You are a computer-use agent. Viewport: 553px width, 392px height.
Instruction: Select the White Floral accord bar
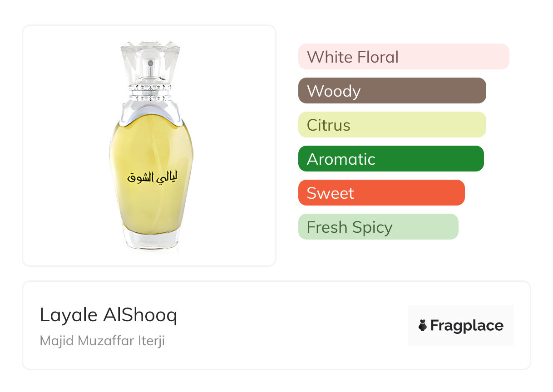click(403, 57)
